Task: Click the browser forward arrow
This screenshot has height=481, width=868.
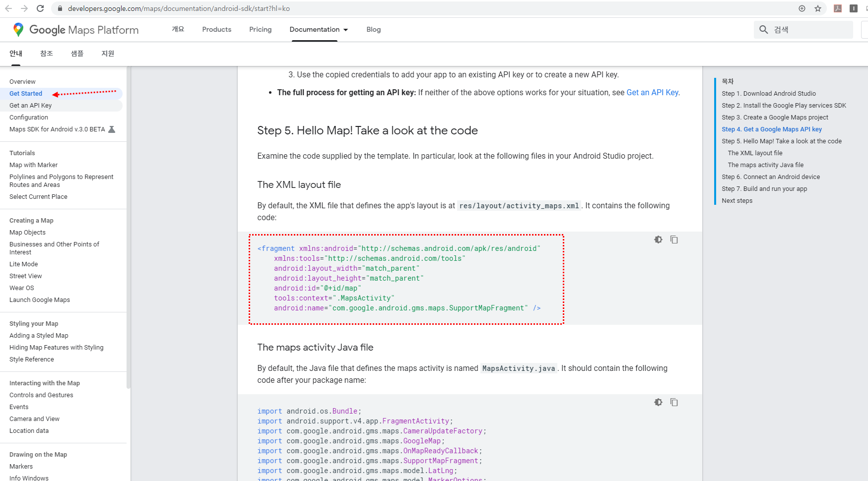Action: pos(24,8)
